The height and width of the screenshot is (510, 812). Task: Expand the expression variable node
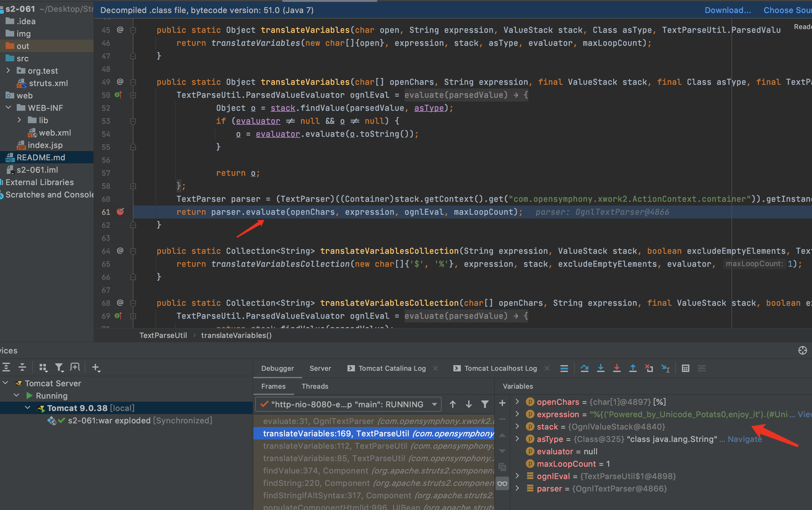tap(517, 414)
